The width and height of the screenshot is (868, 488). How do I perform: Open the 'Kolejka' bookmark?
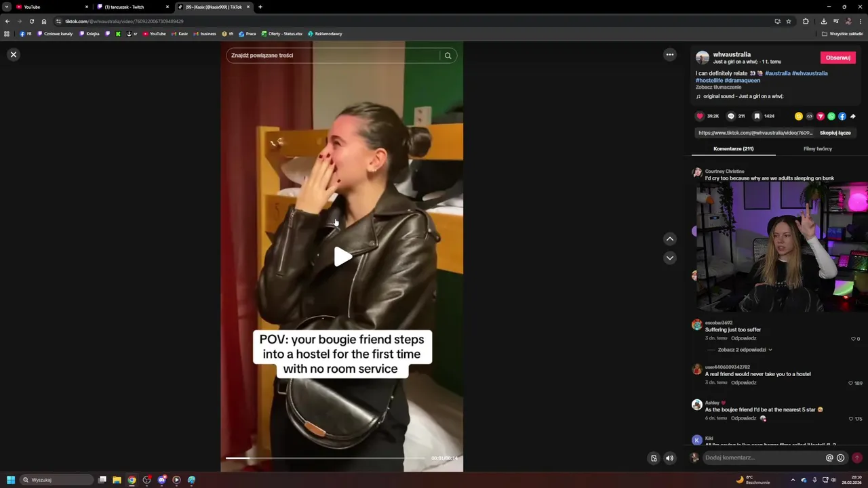coord(90,34)
